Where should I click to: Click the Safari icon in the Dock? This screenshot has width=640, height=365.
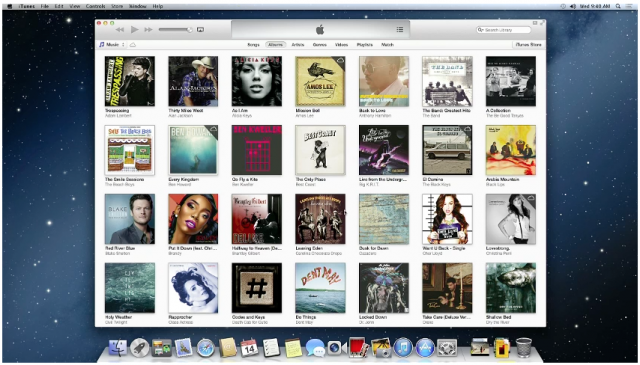coord(206,348)
